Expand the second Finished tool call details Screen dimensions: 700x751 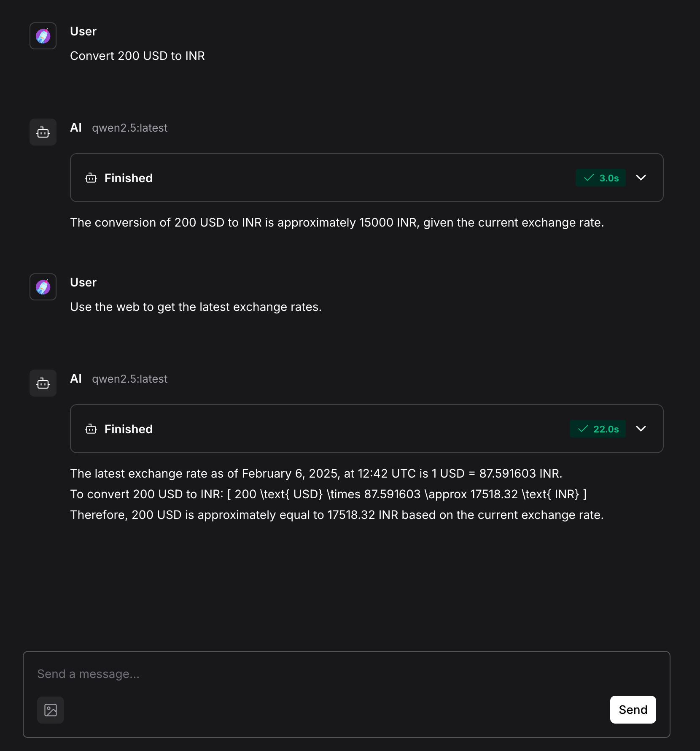(641, 429)
